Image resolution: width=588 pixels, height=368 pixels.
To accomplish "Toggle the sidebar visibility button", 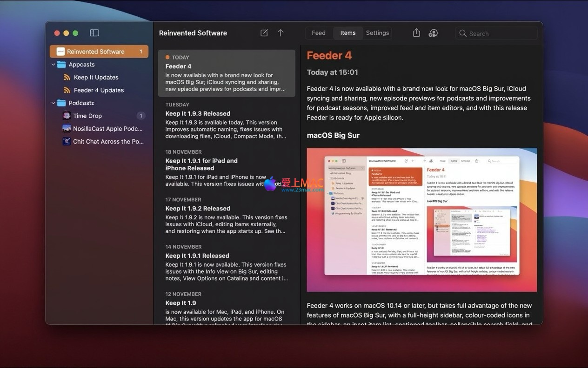I will tap(94, 33).
